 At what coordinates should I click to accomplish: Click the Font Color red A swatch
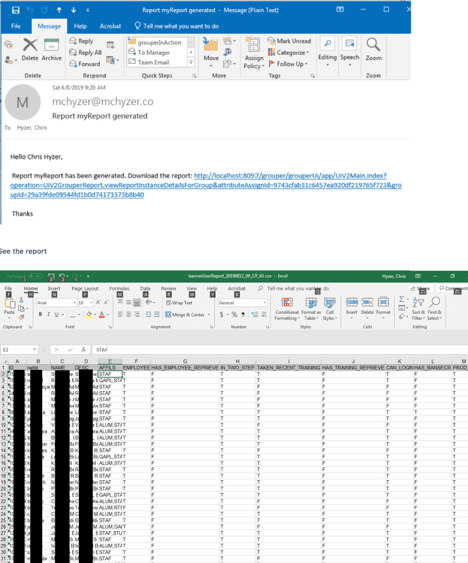102,315
